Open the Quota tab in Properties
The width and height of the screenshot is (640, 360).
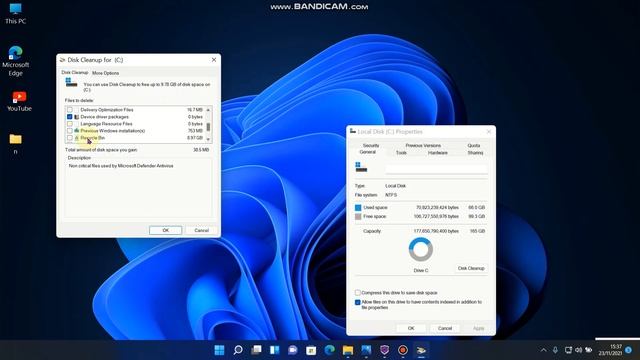tap(473, 145)
